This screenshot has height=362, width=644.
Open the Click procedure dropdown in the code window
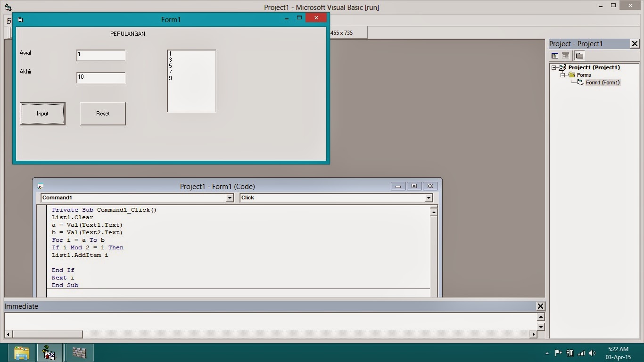[429, 197]
